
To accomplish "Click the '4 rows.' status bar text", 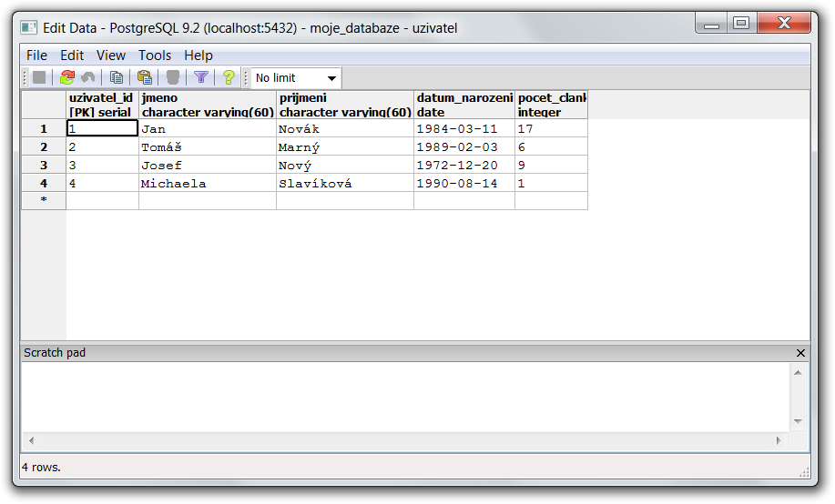I will (41, 468).
